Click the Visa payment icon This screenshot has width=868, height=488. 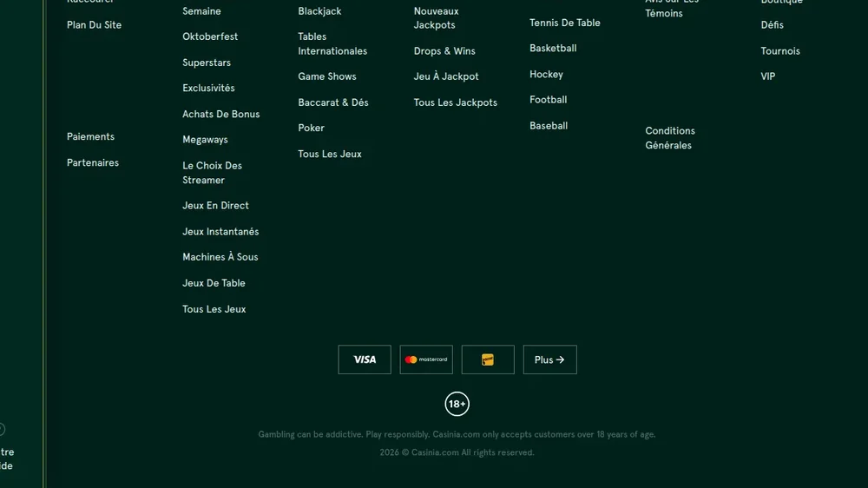365,359
